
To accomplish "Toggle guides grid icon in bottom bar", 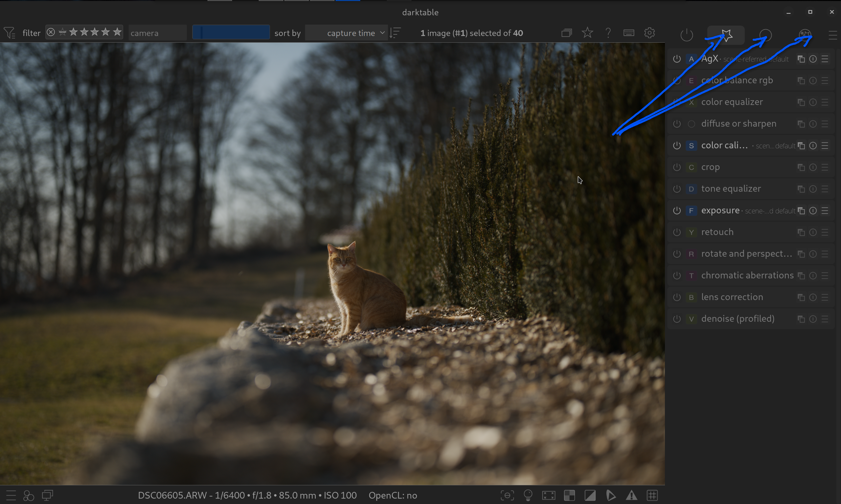I will (652, 495).
